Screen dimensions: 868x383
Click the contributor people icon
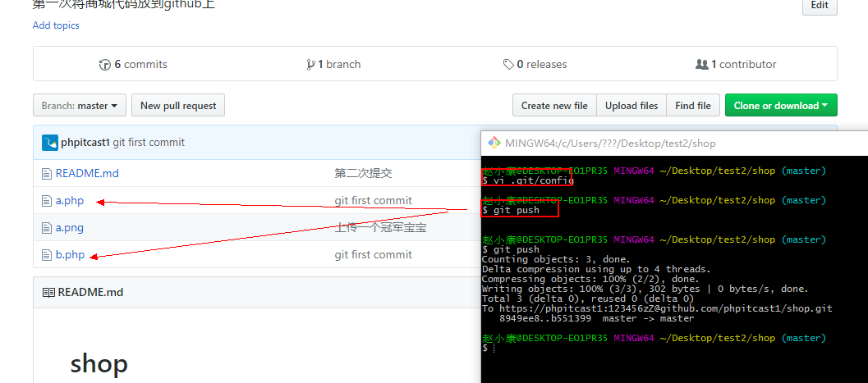(701, 65)
